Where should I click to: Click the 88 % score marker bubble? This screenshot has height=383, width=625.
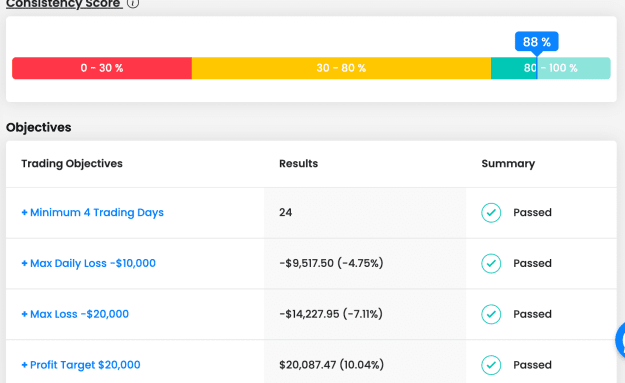[x=537, y=41]
